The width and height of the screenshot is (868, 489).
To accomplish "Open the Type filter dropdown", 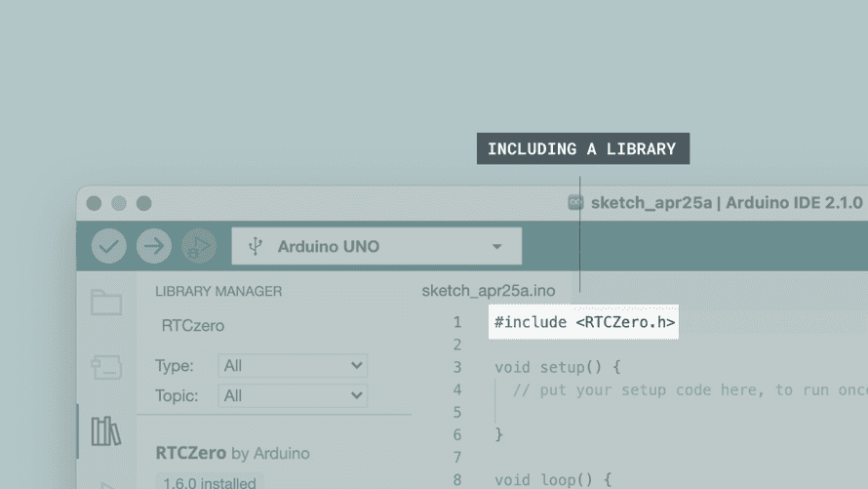I will pyautogui.click(x=293, y=366).
